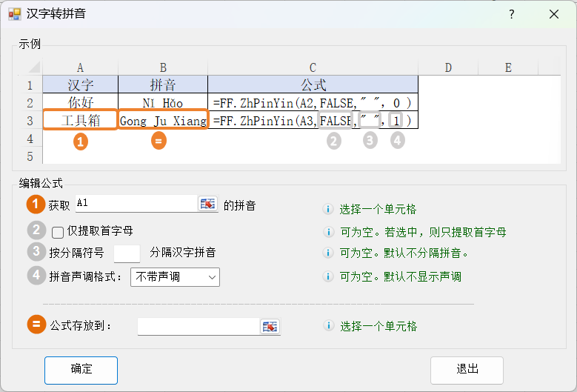Screen dimensions: 577x392
Task: Click the cell picker icon beside the A1 field
Action: point(207,205)
